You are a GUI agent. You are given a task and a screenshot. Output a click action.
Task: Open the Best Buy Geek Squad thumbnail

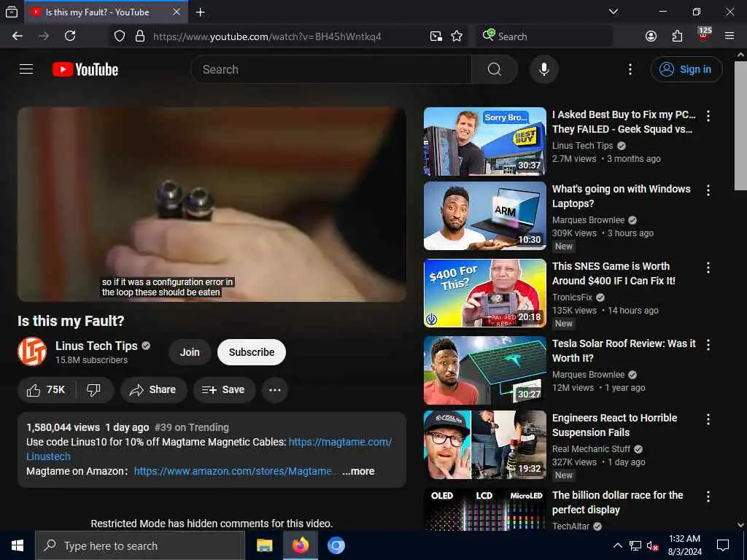pos(485,141)
